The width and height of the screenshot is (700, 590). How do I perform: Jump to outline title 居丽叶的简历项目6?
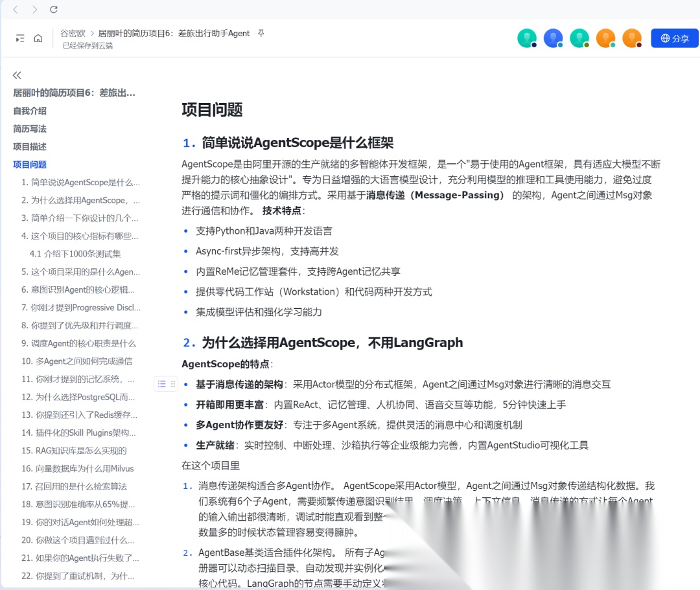point(74,93)
